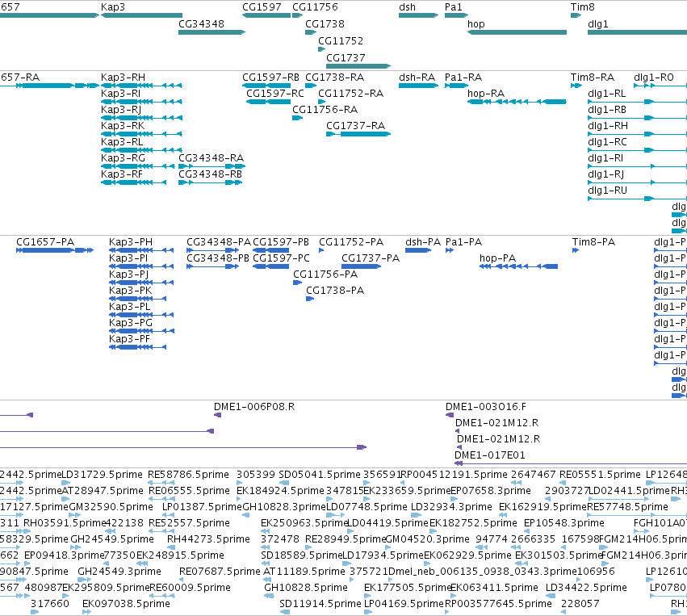The height and width of the screenshot is (616, 687).
Task: Click protein CG1738-PA
Action: pyautogui.click(x=310, y=299)
